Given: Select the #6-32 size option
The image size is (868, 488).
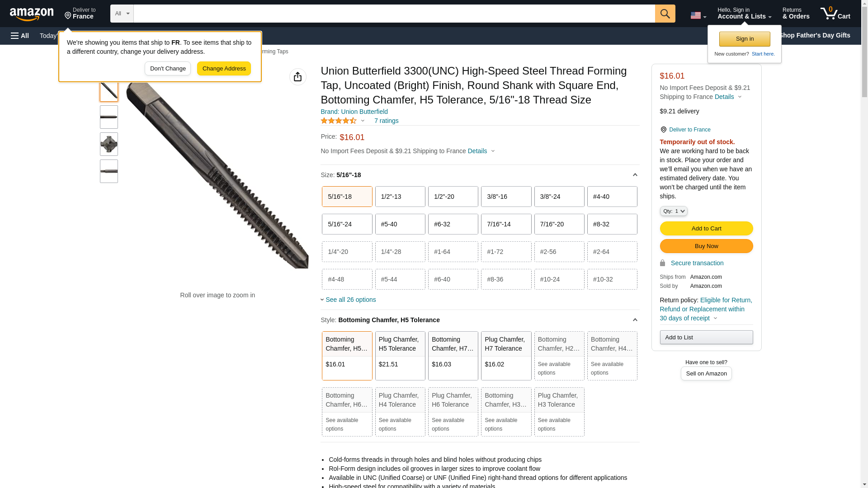Looking at the screenshot, I should point(453,224).
